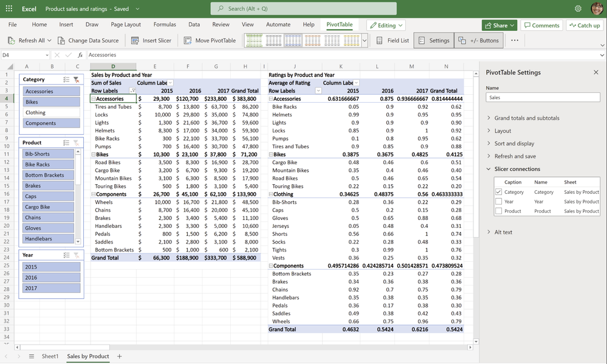
Task: Select the first PivotTable style swatch
Action: (x=254, y=41)
